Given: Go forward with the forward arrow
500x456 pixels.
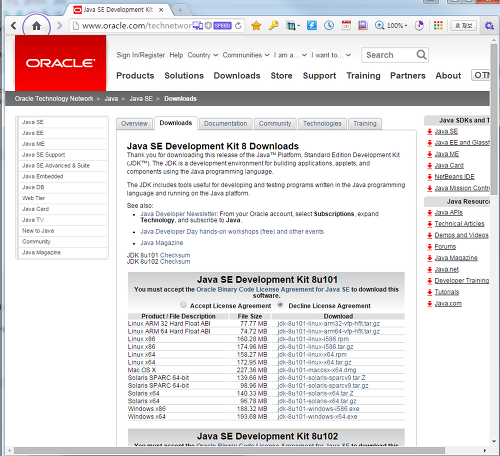Looking at the screenshot, I should tap(59, 25).
